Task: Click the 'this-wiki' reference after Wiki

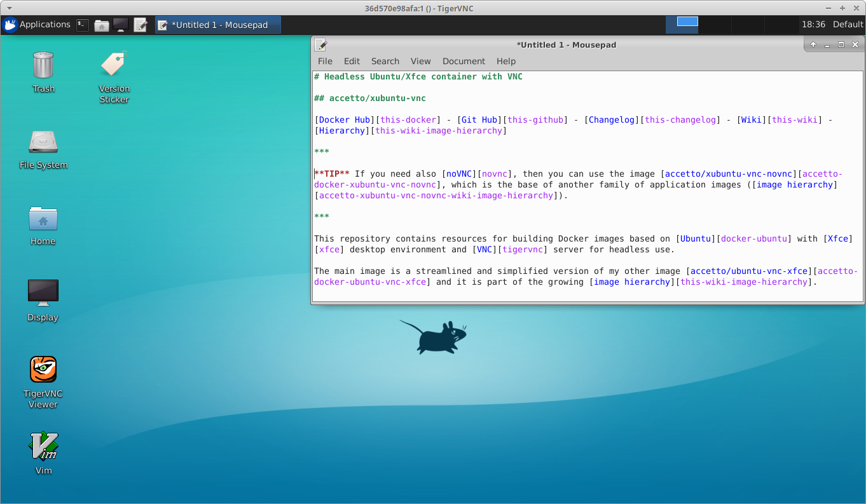Action: [795, 120]
